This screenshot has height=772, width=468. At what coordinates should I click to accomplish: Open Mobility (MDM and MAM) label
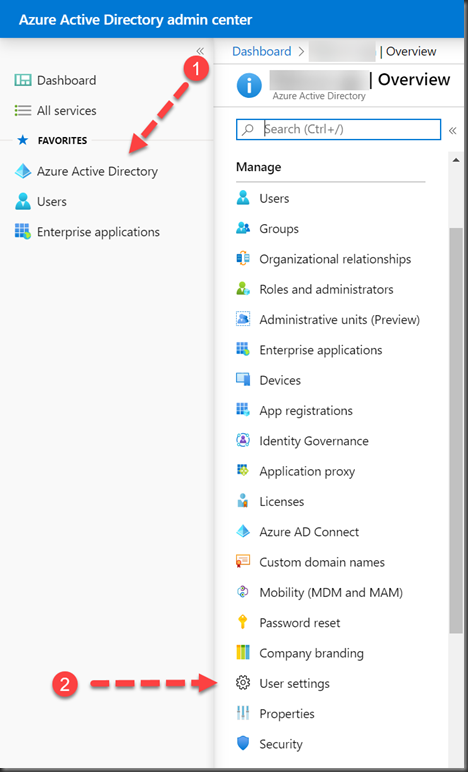tap(331, 592)
